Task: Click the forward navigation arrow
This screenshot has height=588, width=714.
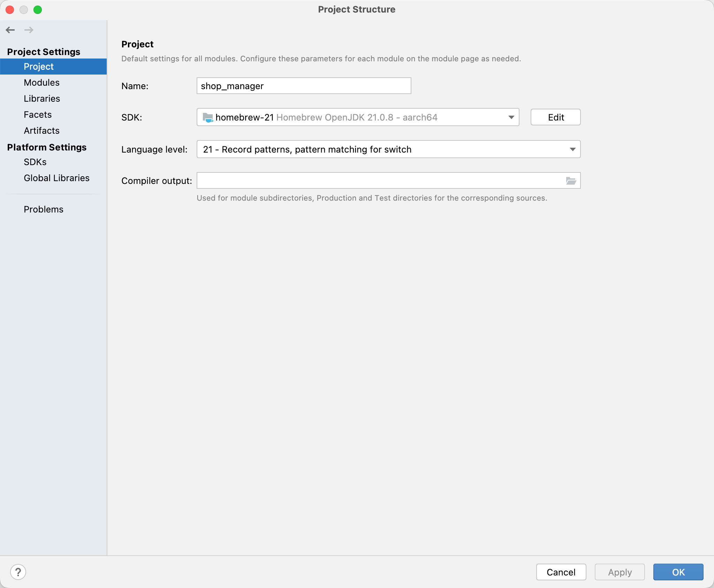Action: click(x=29, y=30)
